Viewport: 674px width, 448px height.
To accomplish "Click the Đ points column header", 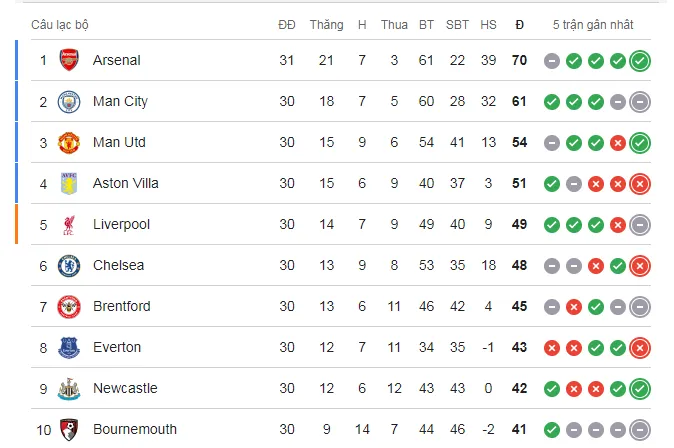I will coord(519,24).
